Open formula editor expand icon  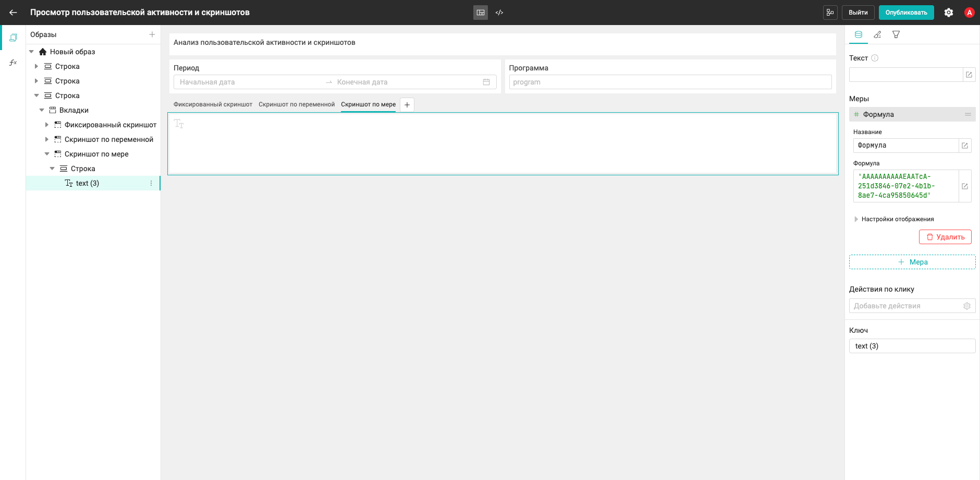(x=965, y=186)
